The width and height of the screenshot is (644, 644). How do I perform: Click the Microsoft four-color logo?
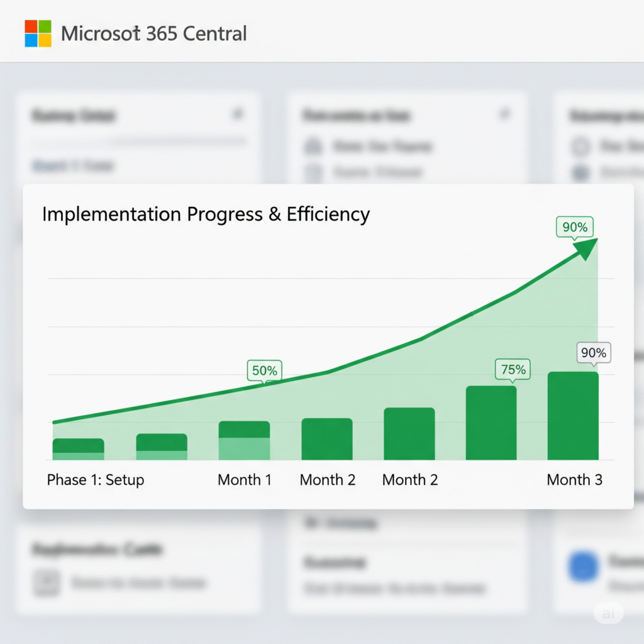(38, 33)
